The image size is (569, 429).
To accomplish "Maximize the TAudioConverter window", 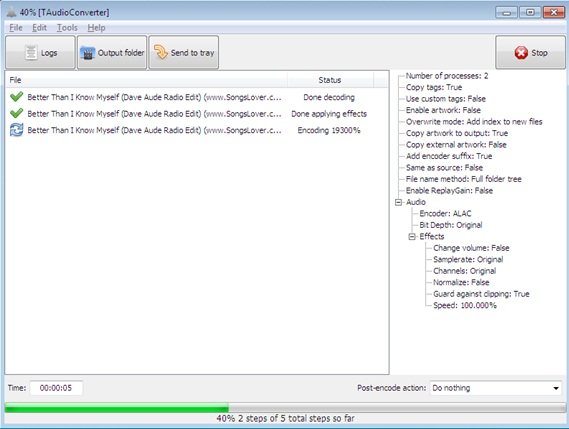I will point(529,12).
